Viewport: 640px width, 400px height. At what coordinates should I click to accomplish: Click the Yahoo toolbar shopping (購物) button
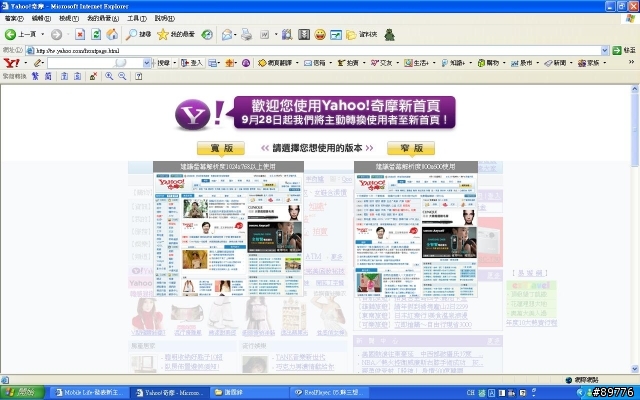pyautogui.click(x=489, y=63)
